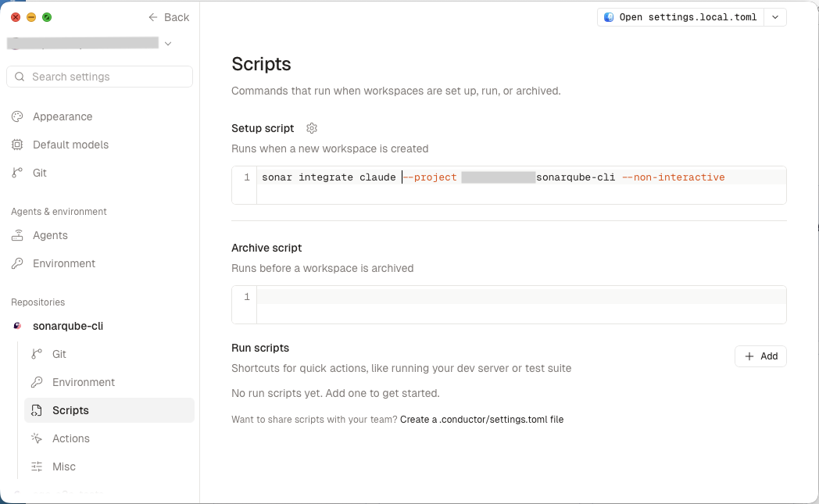Open settings.local.toml file
Viewport: 819px width, 504px height.
click(x=681, y=17)
